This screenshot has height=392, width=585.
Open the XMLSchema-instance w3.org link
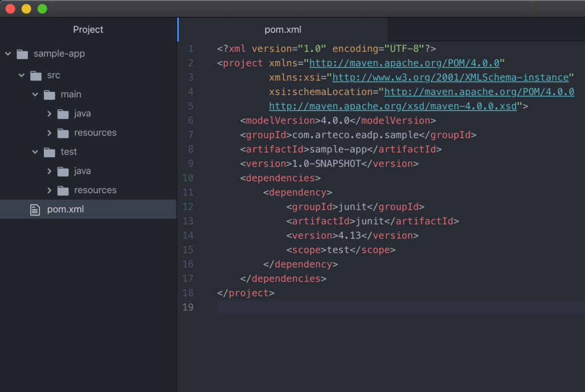450,77
